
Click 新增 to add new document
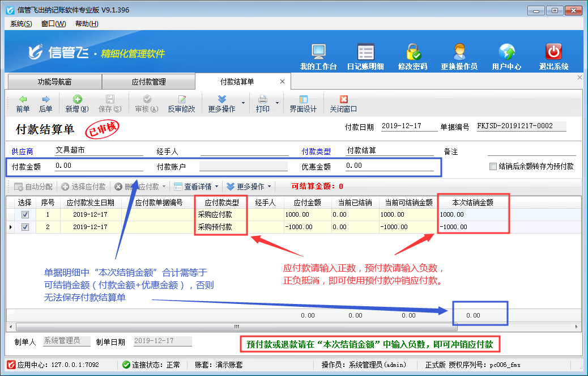coord(77,103)
